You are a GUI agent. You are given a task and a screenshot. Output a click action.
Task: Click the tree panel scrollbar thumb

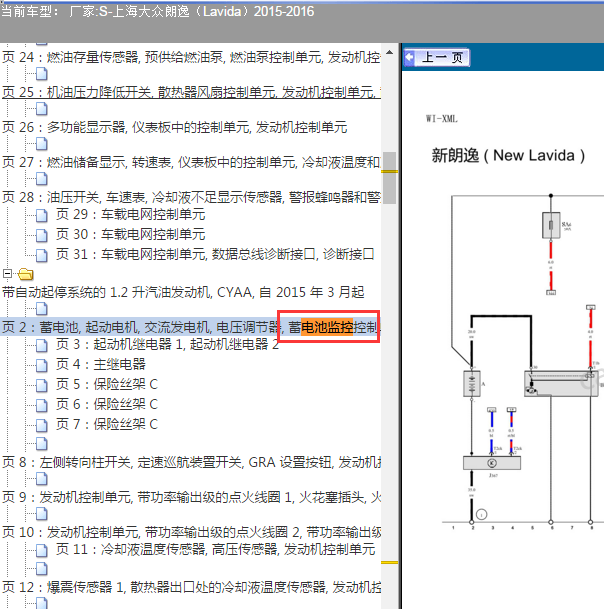click(390, 177)
